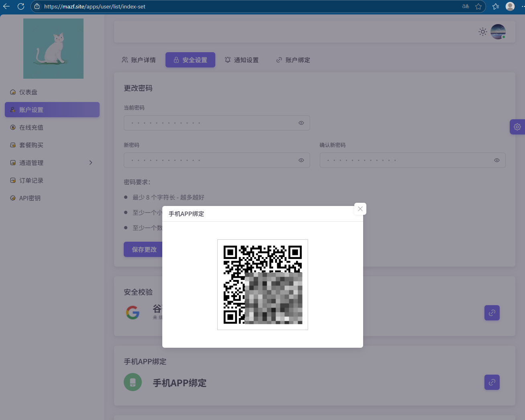The width and height of the screenshot is (525, 420).
Task: Click the 仪表盘 dashboard icon
Action: click(x=13, y=92)
